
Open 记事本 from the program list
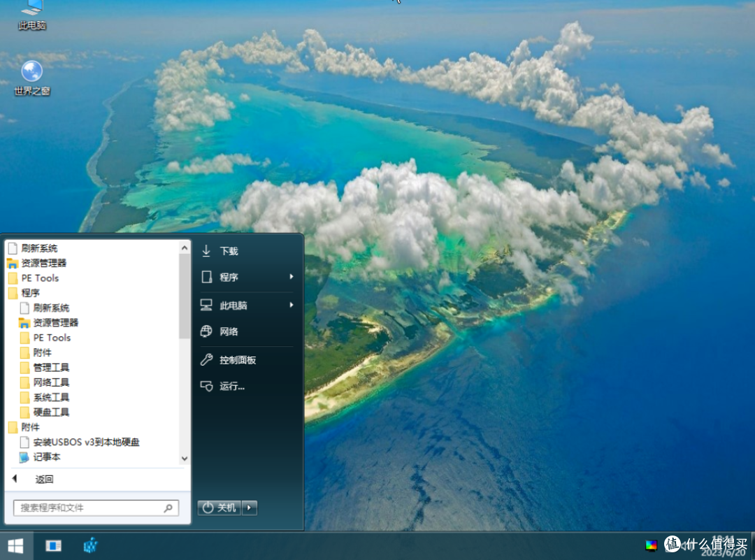[x=46, y=457]
